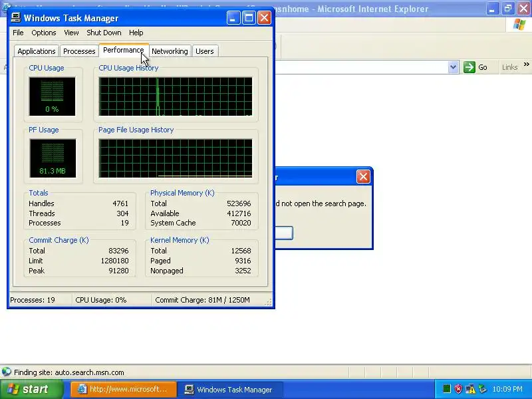Minimize the Internet Explorer window
This screenshot has height=399, width=532.
492,9
